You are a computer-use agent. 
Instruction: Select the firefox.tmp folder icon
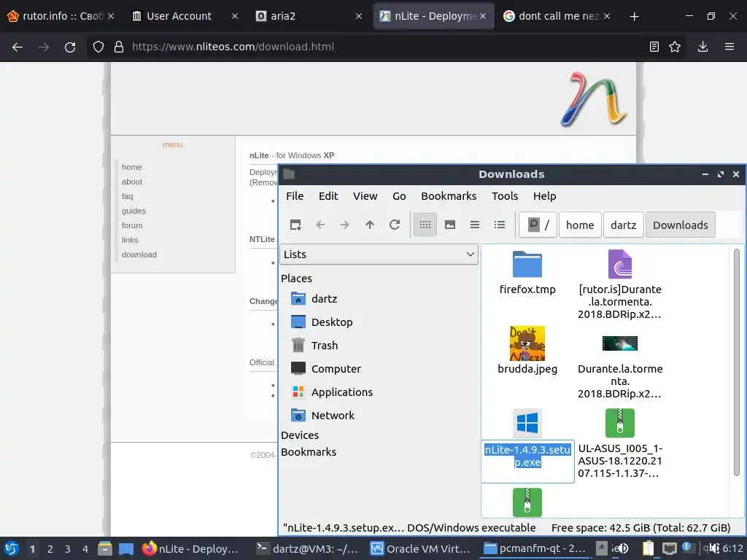pyautogui.click(x=527, y=264)
